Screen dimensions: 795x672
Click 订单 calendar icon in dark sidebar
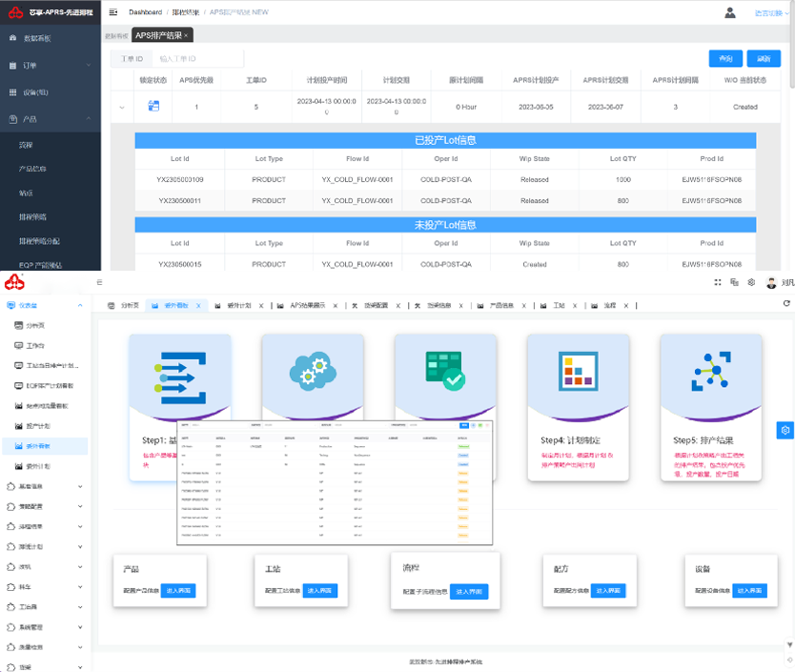13,66
